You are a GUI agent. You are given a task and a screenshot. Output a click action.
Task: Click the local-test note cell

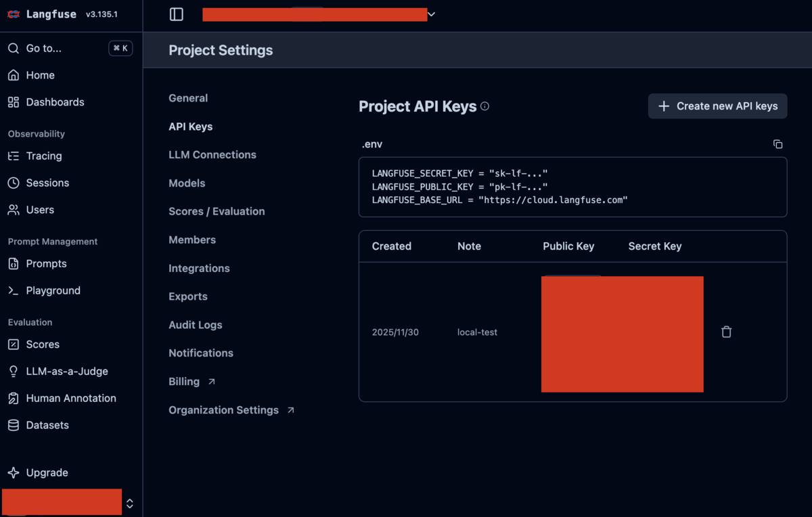[x=477, y=332]
